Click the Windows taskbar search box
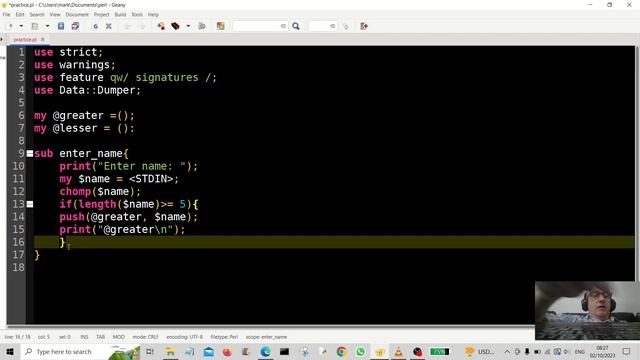640x360 pixels. 81,351
